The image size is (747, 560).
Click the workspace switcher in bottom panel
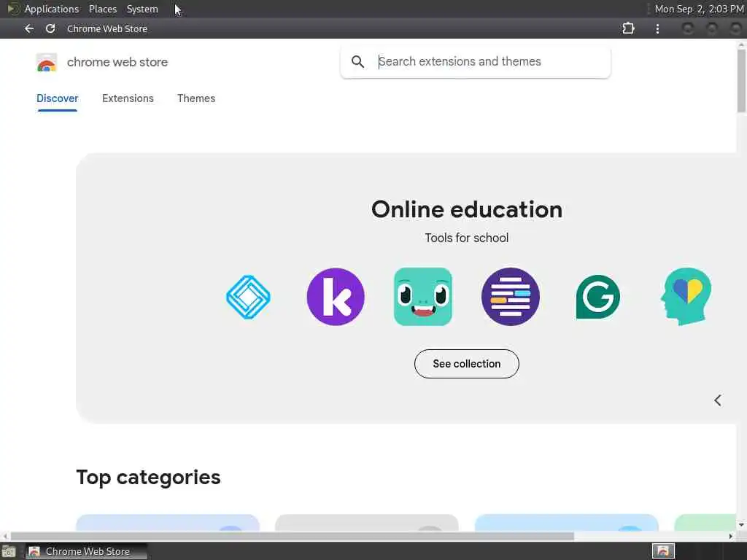(663, 551)
